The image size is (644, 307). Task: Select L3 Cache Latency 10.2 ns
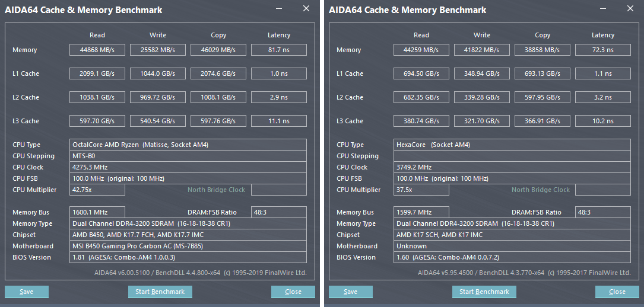603,121
